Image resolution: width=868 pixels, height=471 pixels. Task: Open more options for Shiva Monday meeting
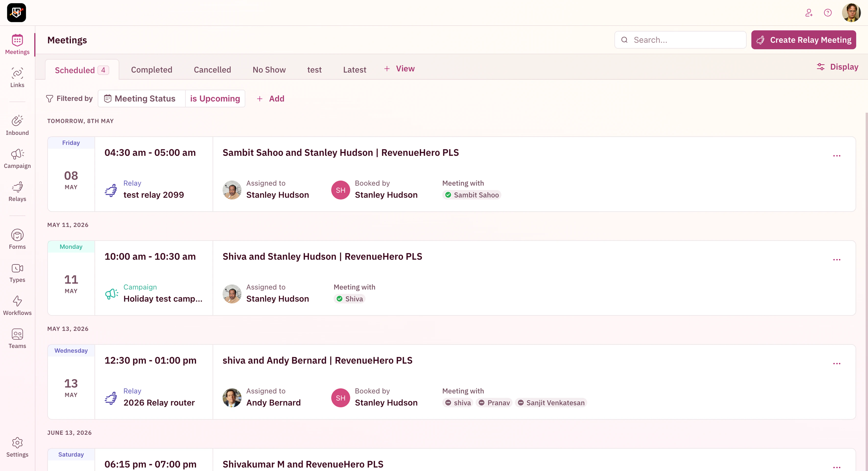pyautogui.click(x=837, y=260)
